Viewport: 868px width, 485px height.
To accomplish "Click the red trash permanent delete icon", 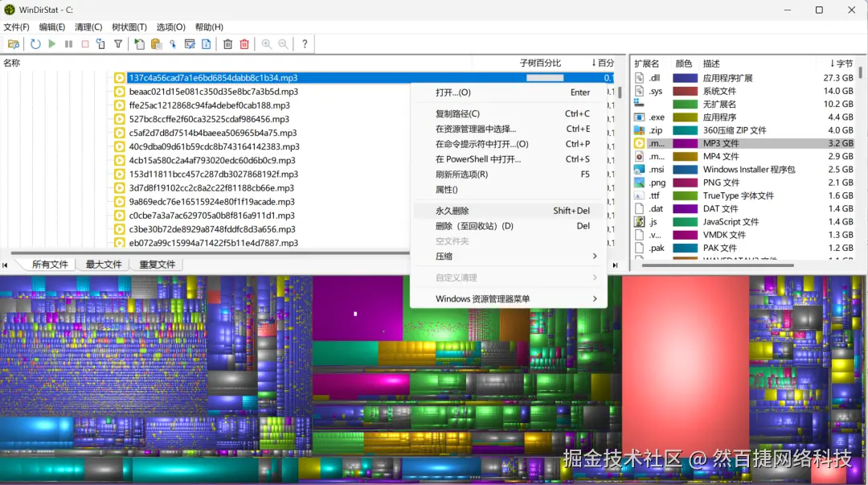I will (x=244, y=43).
